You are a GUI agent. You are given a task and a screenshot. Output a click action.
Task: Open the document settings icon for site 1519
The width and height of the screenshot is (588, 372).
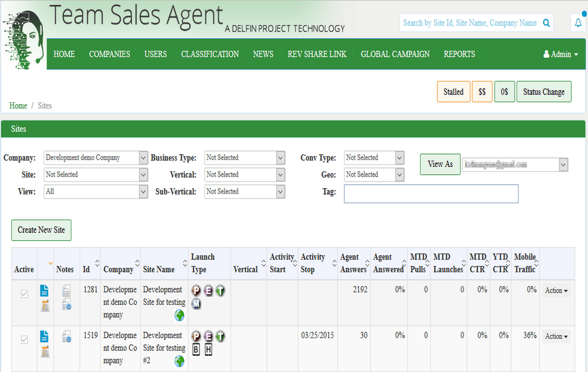66,336
